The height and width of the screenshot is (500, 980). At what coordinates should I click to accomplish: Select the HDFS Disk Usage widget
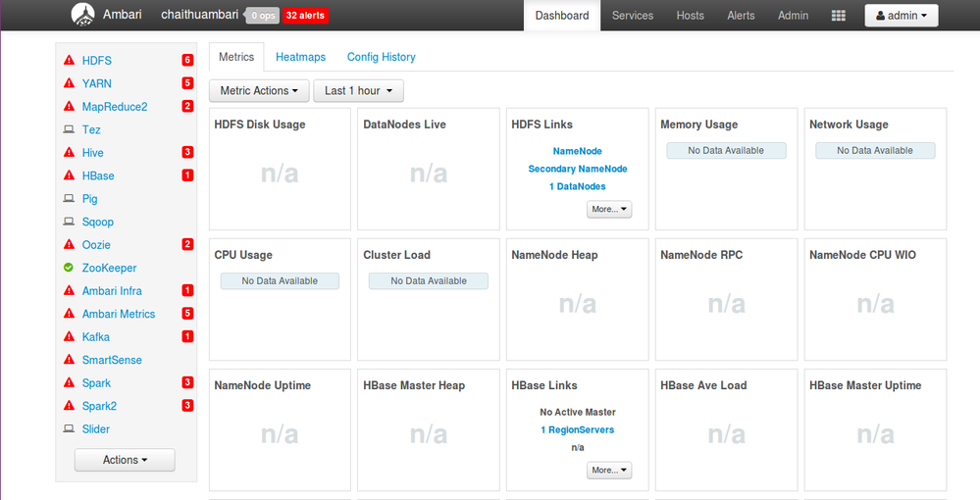280,170
